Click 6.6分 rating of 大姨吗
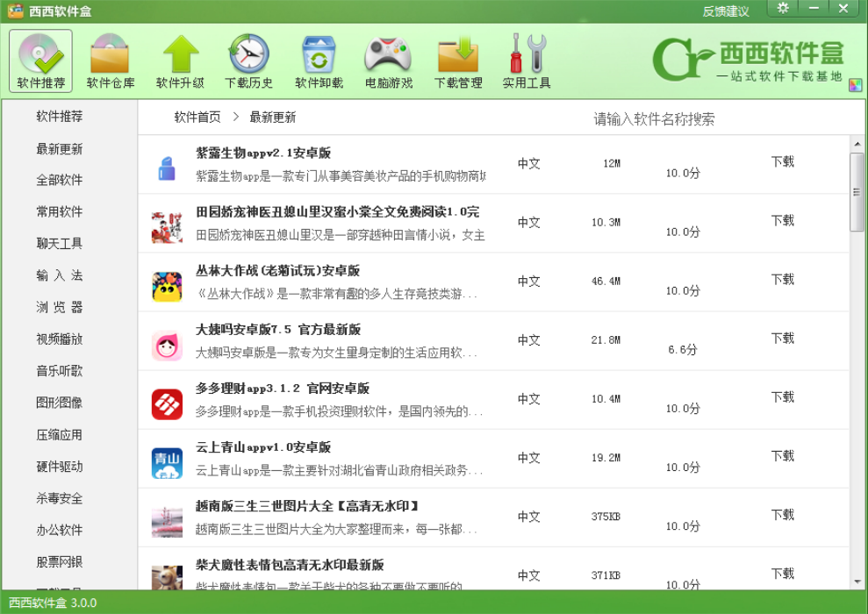The image size is (868, 614). [682, 350]
